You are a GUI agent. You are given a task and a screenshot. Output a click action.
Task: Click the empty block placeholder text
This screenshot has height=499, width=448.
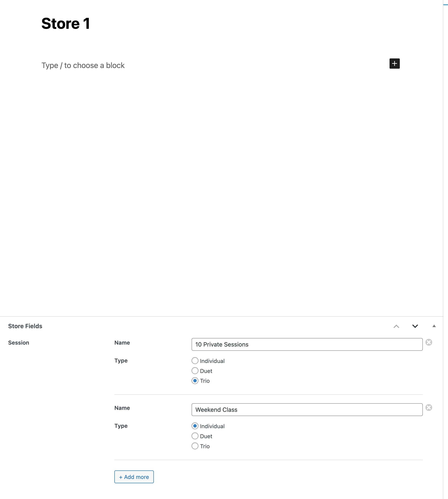83,65
